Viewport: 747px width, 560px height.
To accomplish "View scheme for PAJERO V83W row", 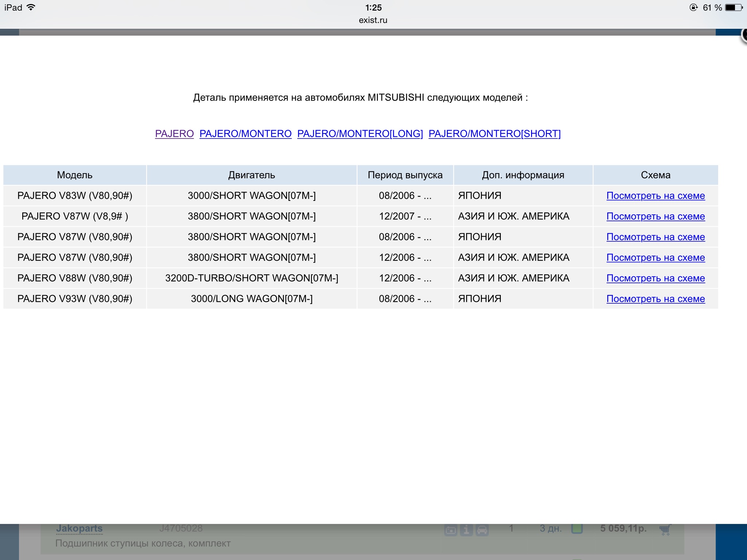I will [655, 196].
